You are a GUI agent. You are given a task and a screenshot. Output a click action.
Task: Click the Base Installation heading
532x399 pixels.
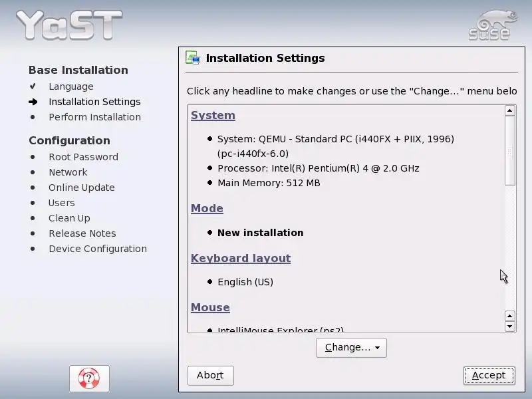[x=78, y=70]
